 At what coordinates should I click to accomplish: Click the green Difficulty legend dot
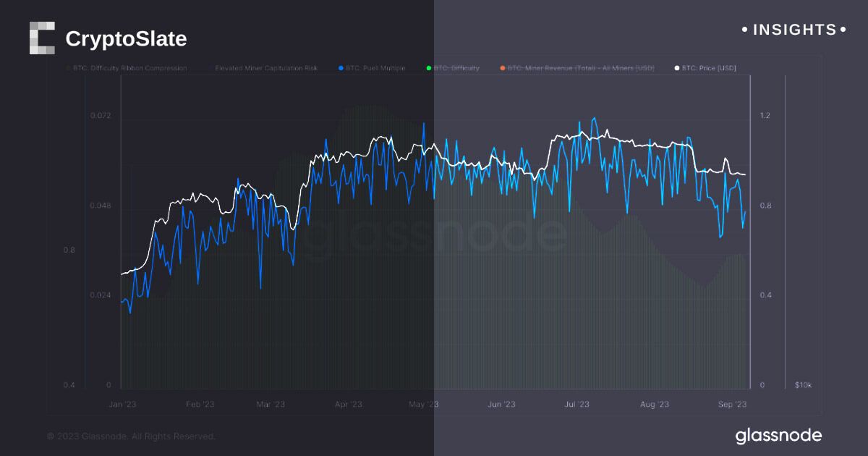click(x=429, y=68)
